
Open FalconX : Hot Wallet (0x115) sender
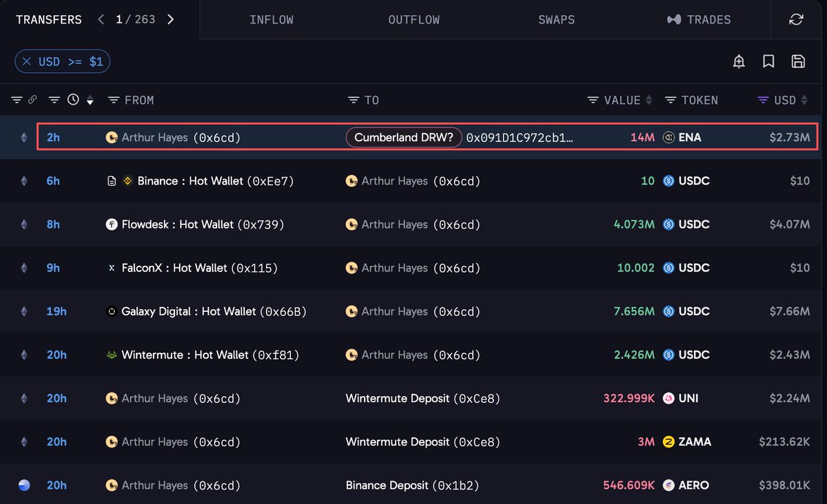coord(200,268)
